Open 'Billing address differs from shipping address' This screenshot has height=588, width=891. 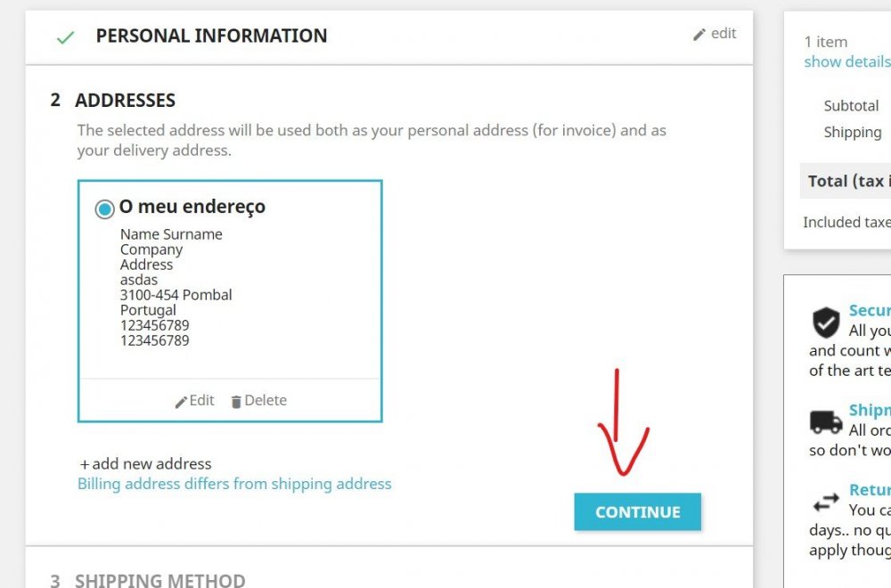[x=233, y=483]
